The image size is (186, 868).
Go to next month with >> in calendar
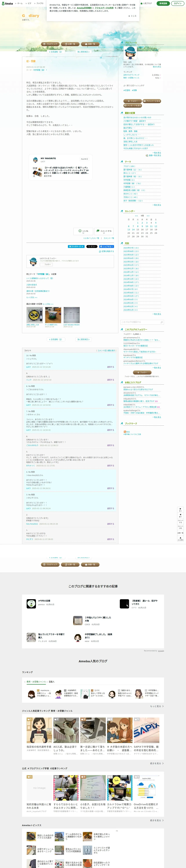[x=148, y=216]
